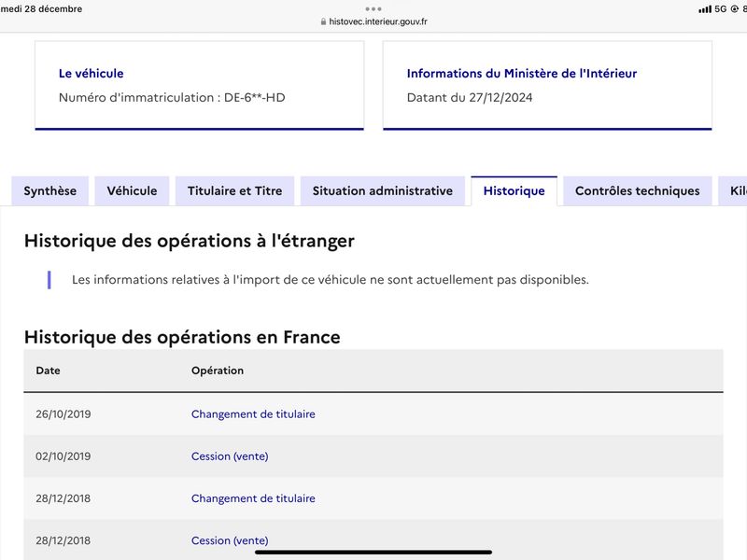Click the 26/10/2019 Changement de titulaire link
This screenshot has height=560, width=747.
253,414
